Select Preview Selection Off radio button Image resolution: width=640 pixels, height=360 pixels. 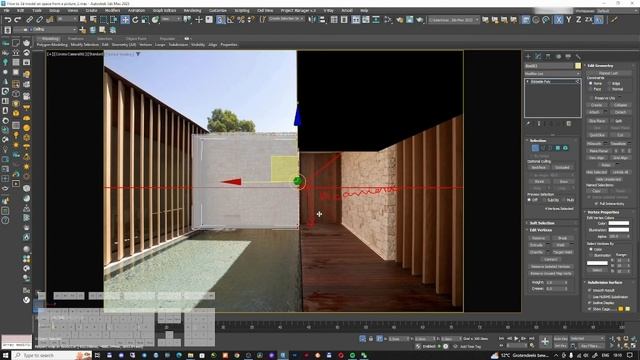pos(529,200)
